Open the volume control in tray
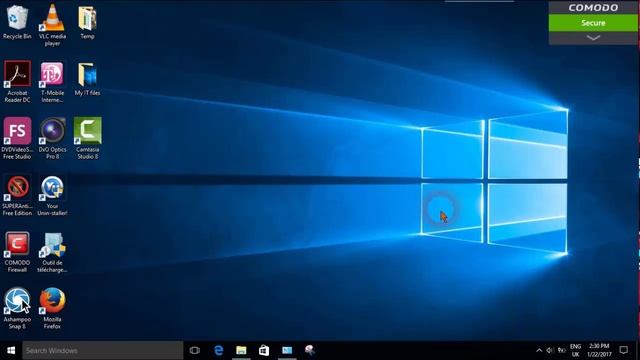 (x=550, y=350)
